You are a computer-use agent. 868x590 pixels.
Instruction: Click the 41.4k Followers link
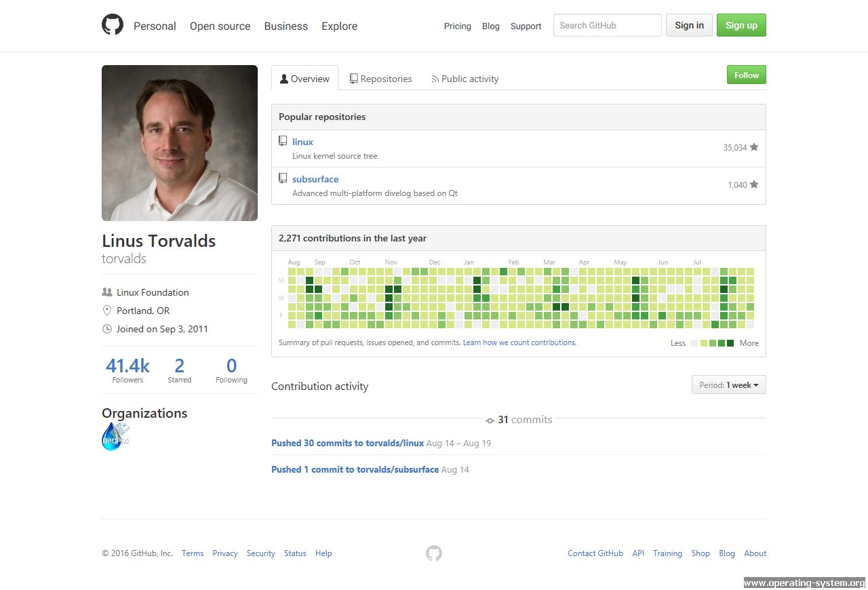tap(127, 369)
